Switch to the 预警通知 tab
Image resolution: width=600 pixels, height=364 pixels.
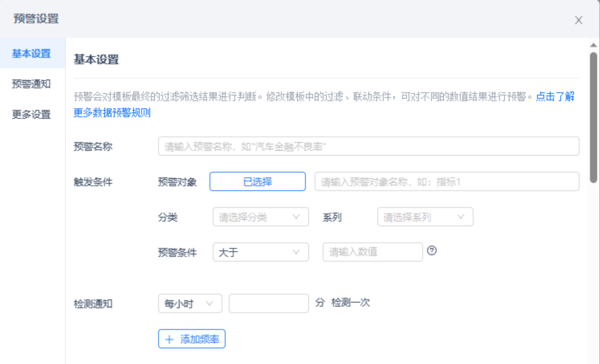coord(31,84)
